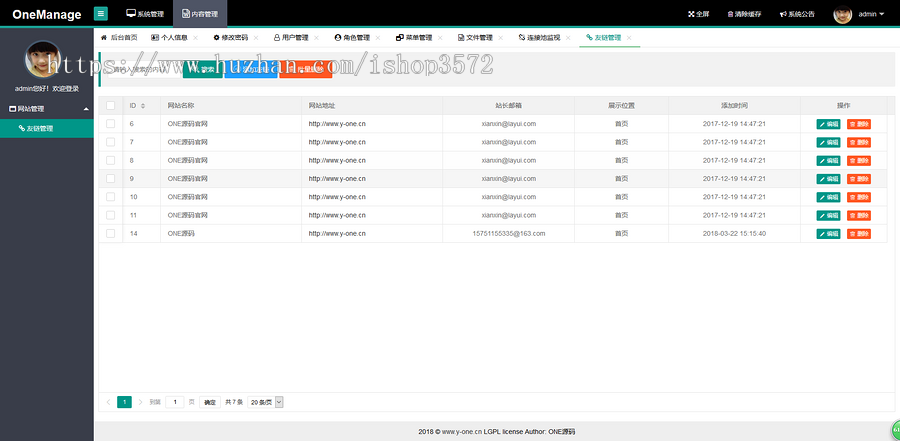
Task: Select 友链管理 in the sidebar
Action: coord(46,129)
